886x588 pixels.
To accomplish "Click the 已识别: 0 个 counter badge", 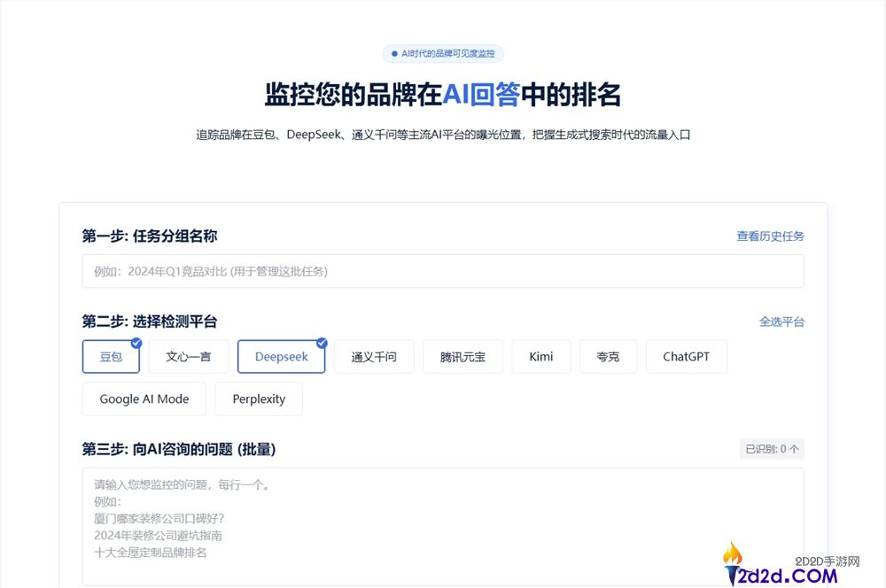I will [772, 449].
